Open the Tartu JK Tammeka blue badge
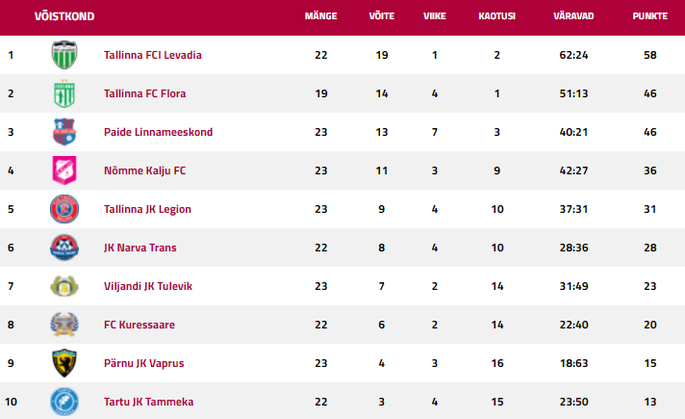Screen dimensions: 685x419 point(64,402)
